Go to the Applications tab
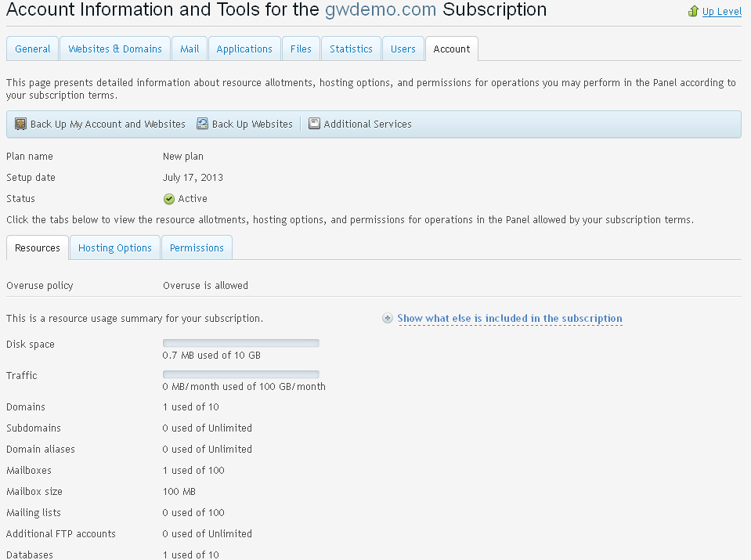 244,49
